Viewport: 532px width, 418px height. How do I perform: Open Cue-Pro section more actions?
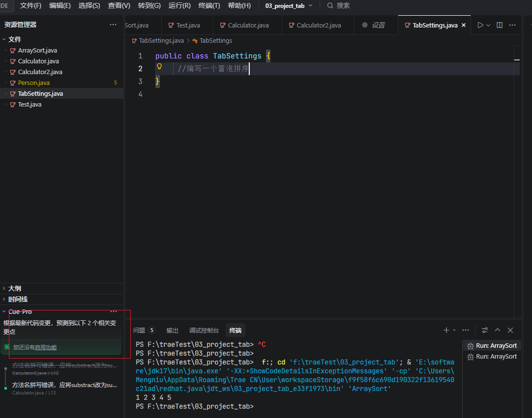114,311
